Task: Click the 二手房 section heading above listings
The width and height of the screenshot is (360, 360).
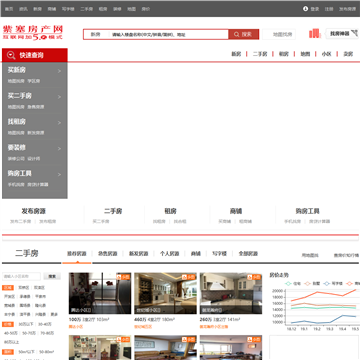Action: point(27,253)
